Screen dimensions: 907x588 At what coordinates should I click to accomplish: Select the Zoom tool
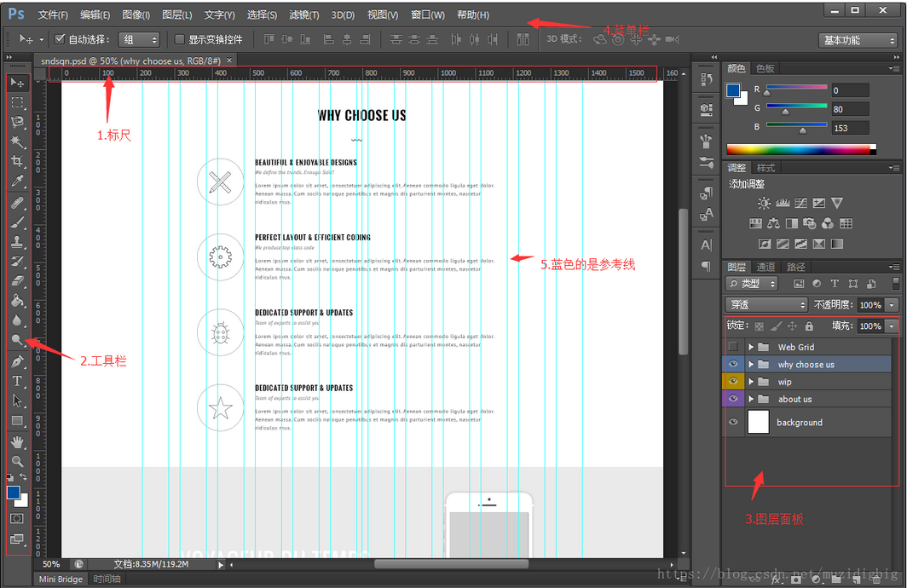pyautogui.click(x=17, y=461)
